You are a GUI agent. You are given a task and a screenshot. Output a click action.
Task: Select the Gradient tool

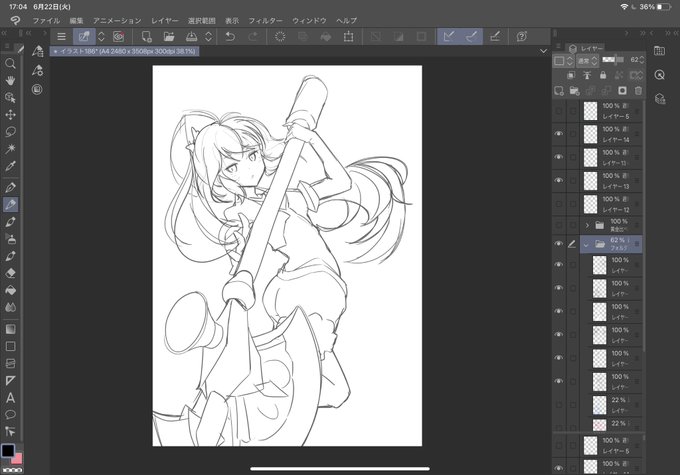[10, 329]
